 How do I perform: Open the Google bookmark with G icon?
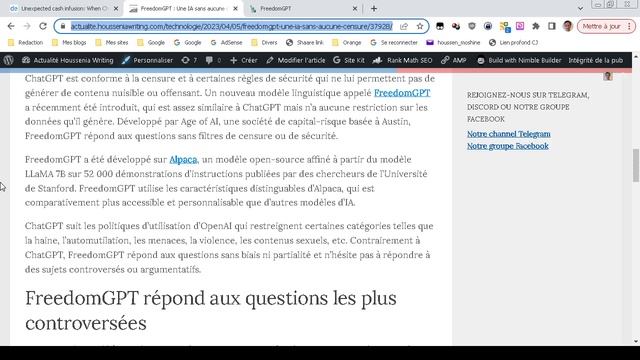187,42
